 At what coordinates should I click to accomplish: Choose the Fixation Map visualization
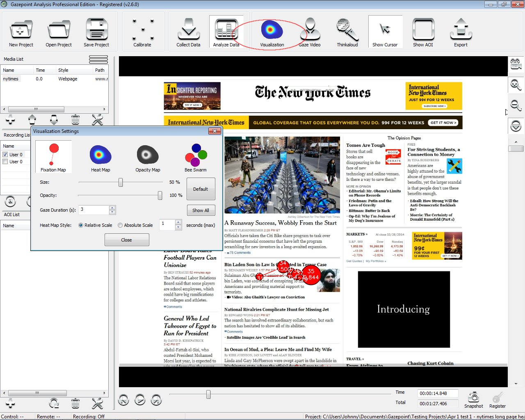(53, 157)
